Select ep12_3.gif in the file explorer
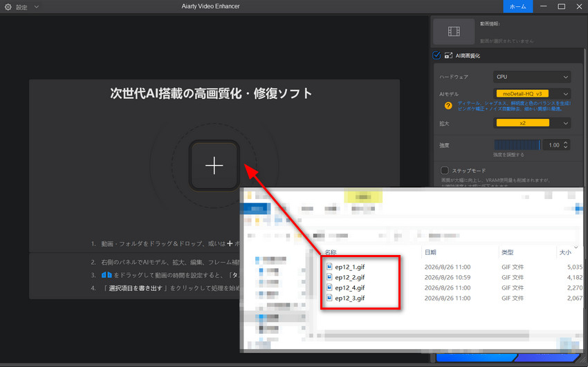The height and width of the screenshot is (367, 588). point(349,299)
